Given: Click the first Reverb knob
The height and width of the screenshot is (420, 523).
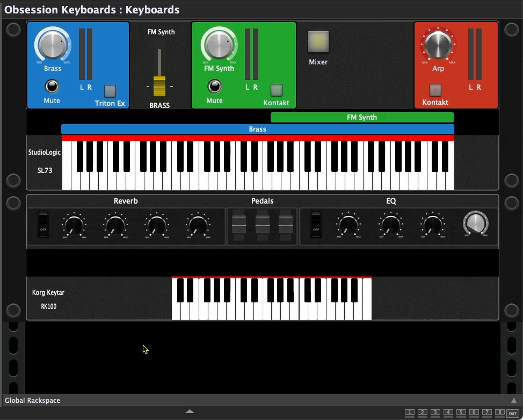Looking at the screenshot, I should tap(74, 225).
